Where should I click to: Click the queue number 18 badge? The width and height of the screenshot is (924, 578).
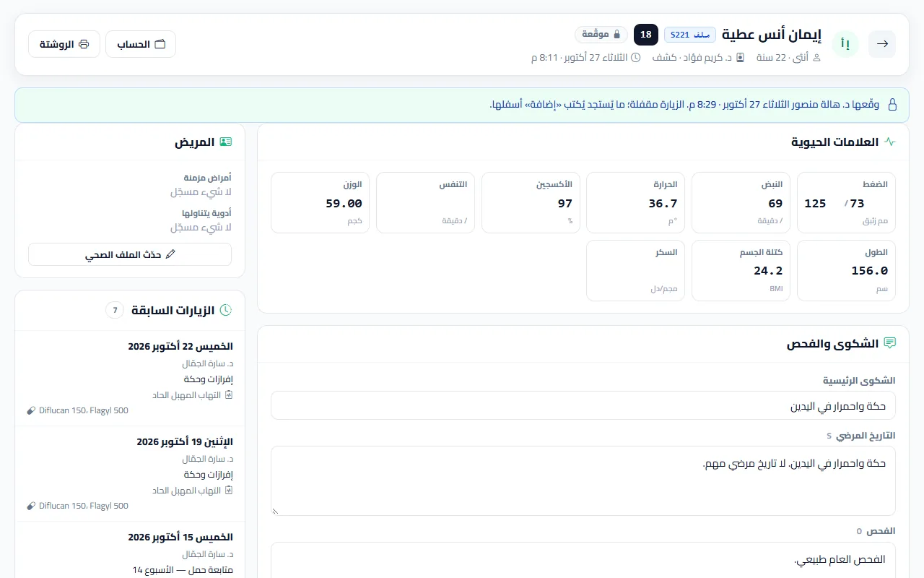pos(646,34)
